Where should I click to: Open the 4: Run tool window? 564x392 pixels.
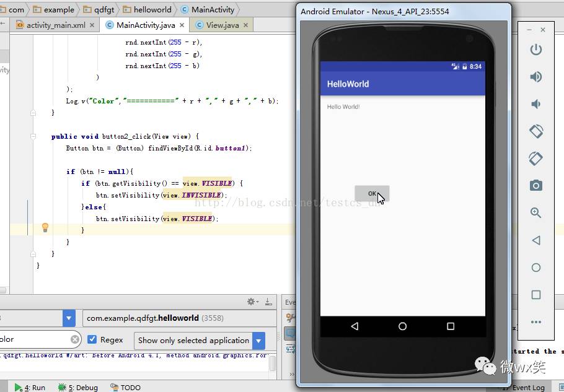pyautogui.click(x=30, y=387)
